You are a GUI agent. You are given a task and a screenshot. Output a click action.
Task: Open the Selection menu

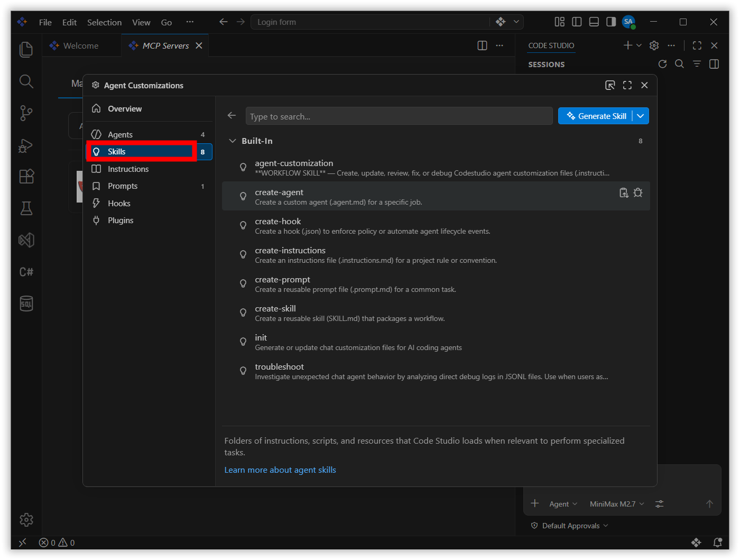click(x=104, y=22)
